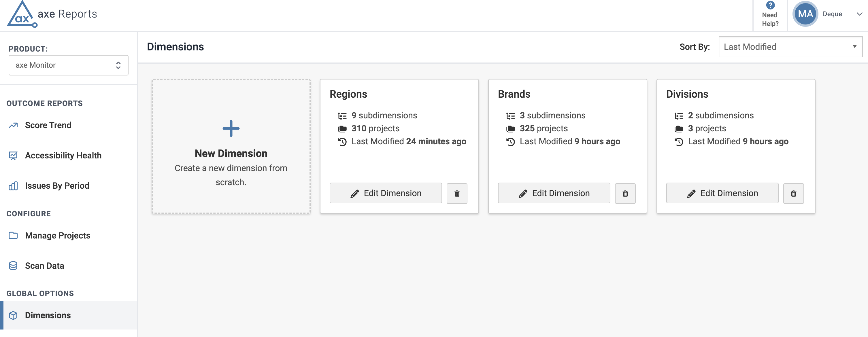Delete the Regions dimension using trash icon
Viewport: 868px width, 337px height.
456,194
